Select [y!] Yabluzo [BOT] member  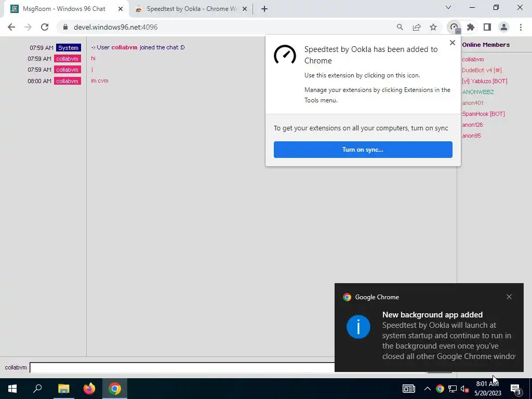[x=485, y=81]
